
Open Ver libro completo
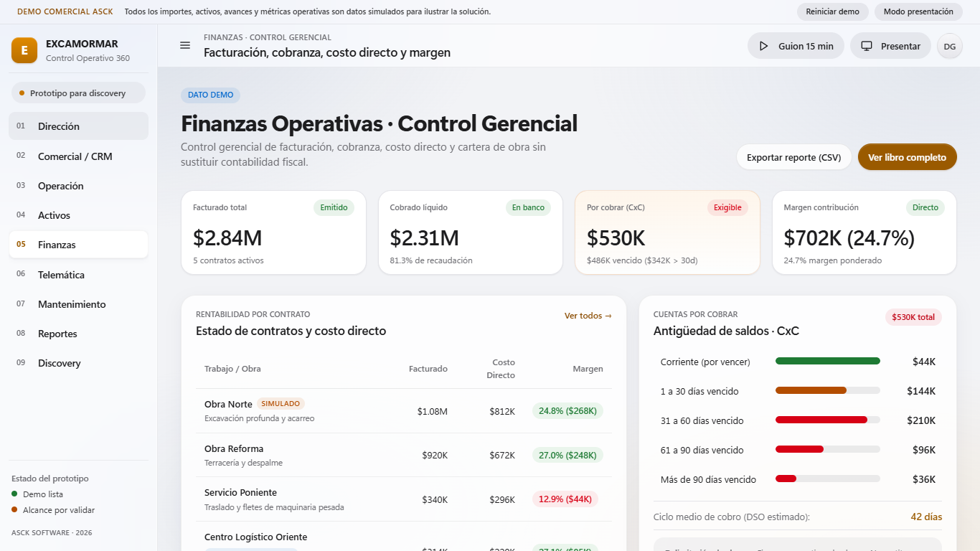click(907, 157)
